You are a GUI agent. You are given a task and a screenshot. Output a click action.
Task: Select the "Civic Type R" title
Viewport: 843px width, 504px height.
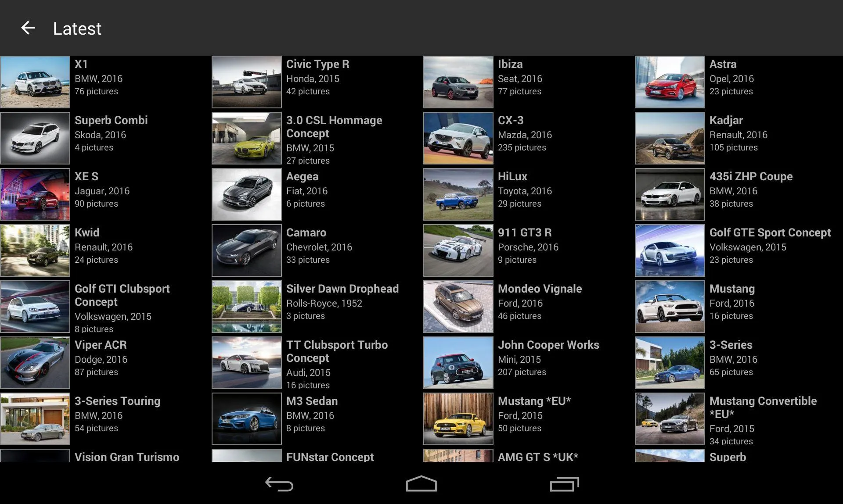318,64
